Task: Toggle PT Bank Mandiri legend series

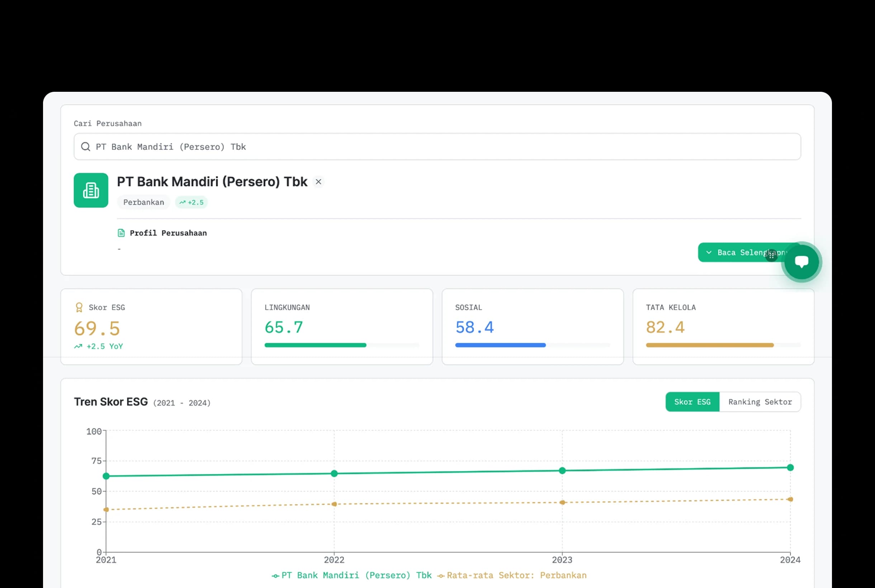Action: 351,575
